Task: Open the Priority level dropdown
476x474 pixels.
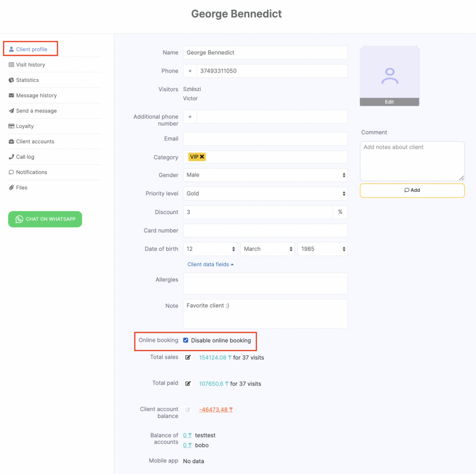Action: [x=265, y=194]
